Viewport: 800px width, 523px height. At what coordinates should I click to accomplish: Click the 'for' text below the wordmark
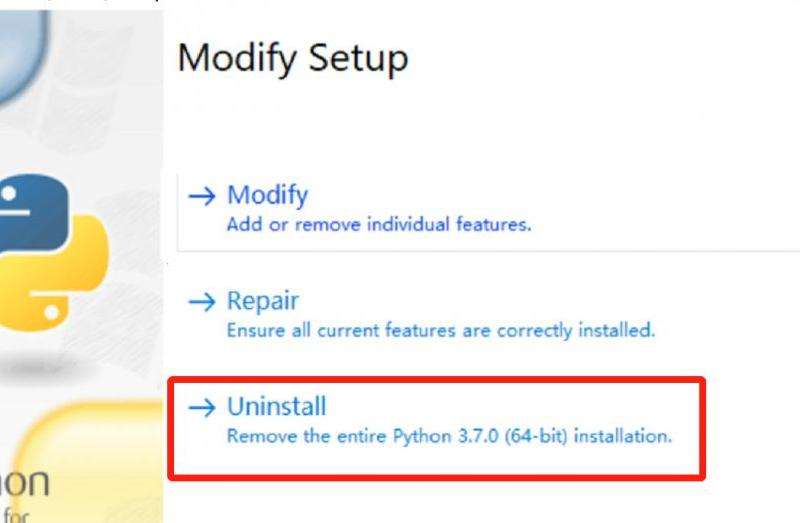tap(17, 514)
